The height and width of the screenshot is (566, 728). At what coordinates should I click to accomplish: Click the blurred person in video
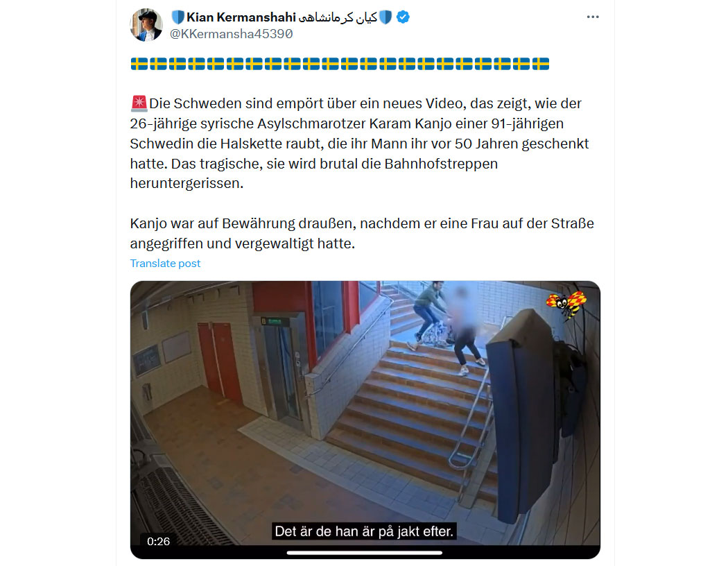(466, 331)
